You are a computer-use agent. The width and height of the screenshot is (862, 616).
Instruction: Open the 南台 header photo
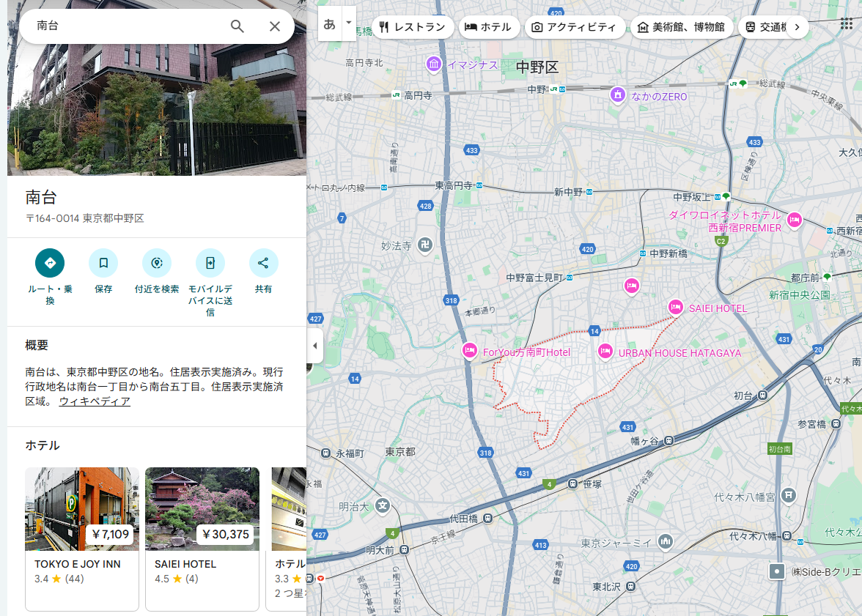tap(157, 110)
